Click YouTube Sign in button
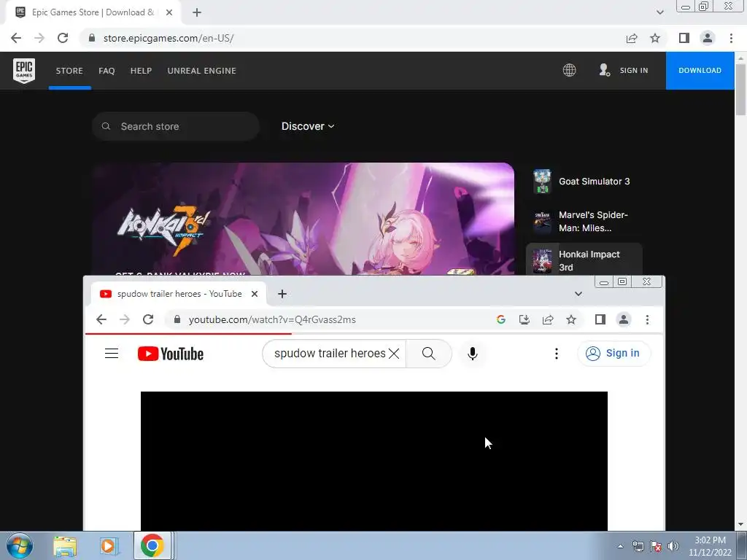747x560 pixels. (x=614, y=354)
